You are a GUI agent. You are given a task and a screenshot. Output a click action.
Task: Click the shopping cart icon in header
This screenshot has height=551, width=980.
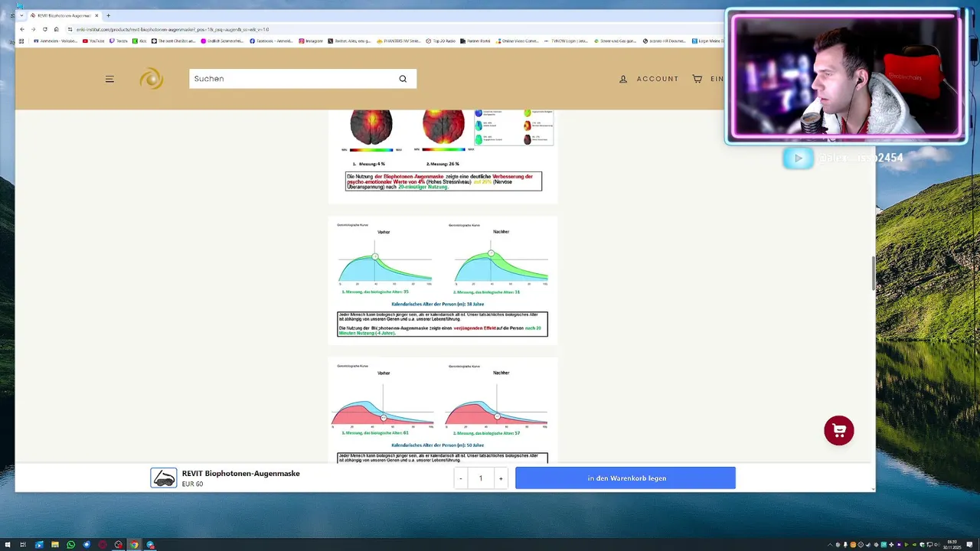697,79
